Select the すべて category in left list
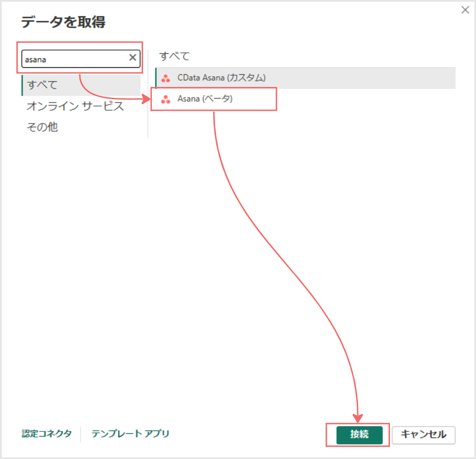Screen dimensions: 476x459 pos(81,85)
